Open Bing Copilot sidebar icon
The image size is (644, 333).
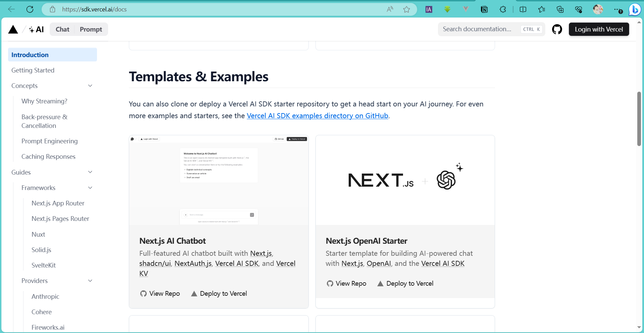pyautogui.click(x=635, y=9)
